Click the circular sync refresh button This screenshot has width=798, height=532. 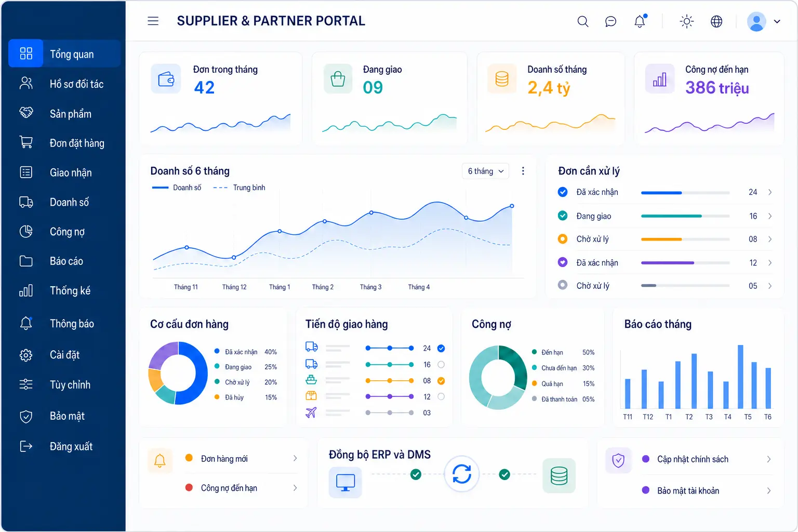(x=461, y=474)
